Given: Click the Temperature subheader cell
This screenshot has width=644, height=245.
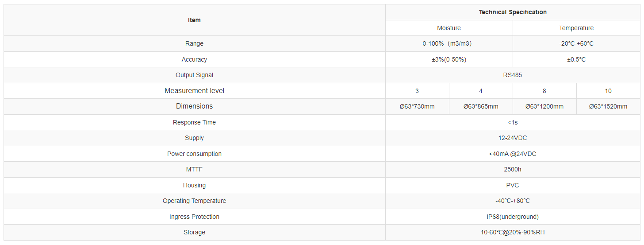Looking at the screenshot, I should [576, 28].
